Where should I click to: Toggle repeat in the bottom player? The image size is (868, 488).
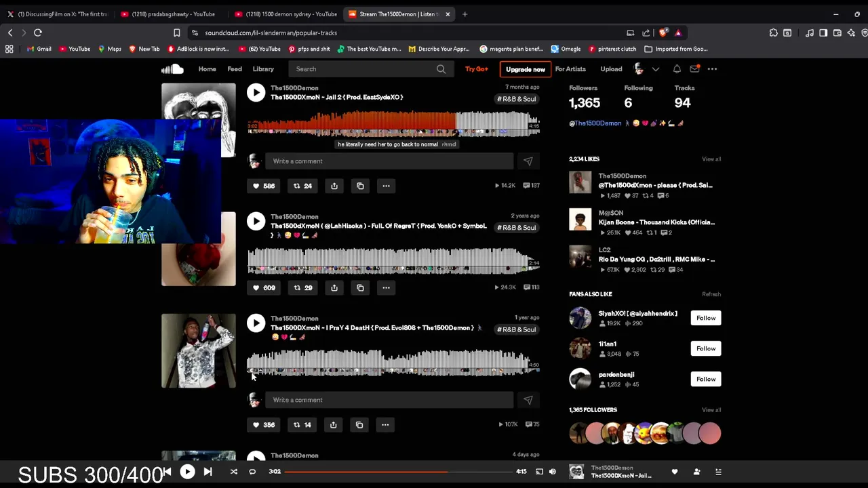[252, 472]
